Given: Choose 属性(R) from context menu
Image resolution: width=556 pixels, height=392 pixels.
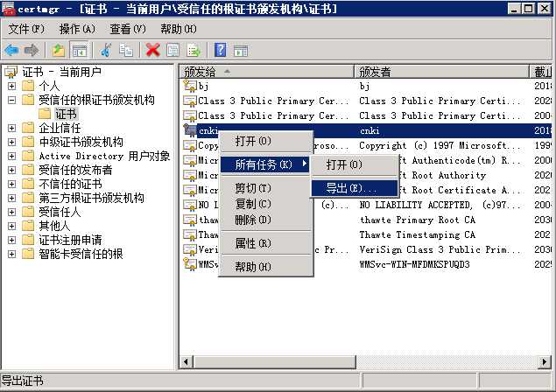Looking at the screenshot, I should click(x=266, y=243).
